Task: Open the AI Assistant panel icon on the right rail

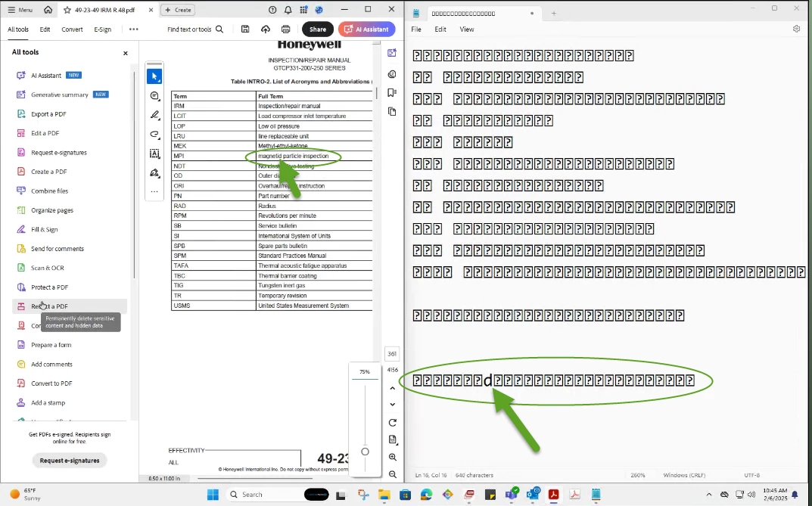Action: coord(392,53)
